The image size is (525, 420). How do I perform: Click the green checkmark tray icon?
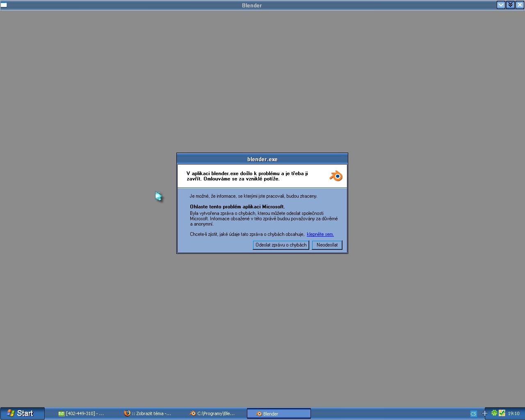pos(502,413)
